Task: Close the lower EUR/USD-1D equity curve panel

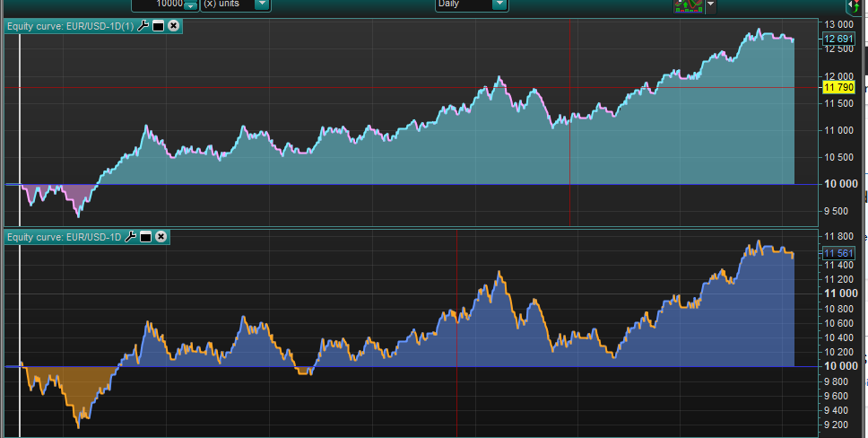Action: [161, 237]
